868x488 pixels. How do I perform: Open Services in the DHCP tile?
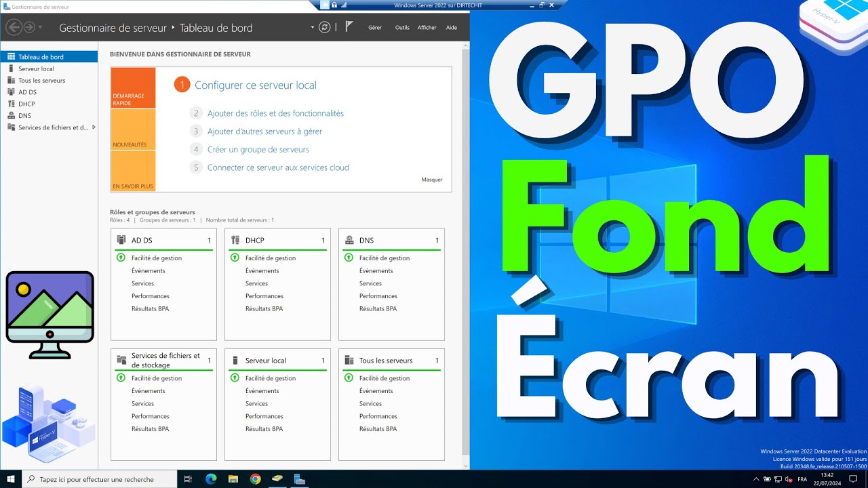256,283
